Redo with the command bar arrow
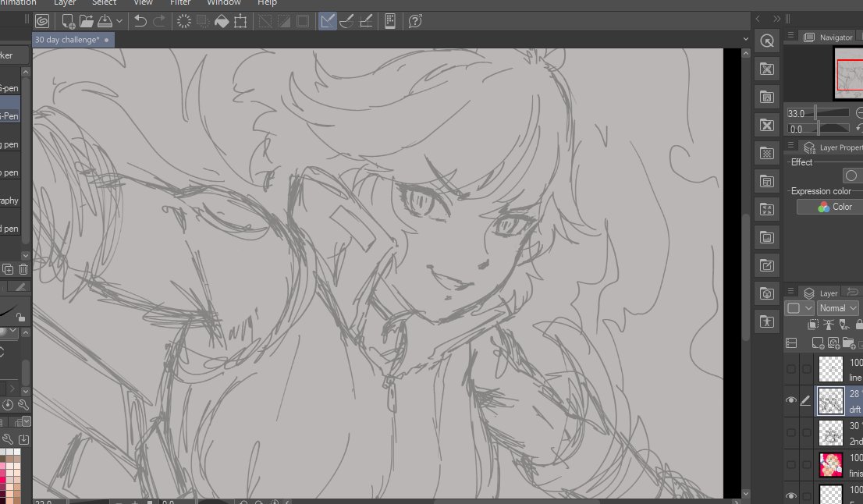This screenshot has width=863, height=504. click(x=159, y=22)
